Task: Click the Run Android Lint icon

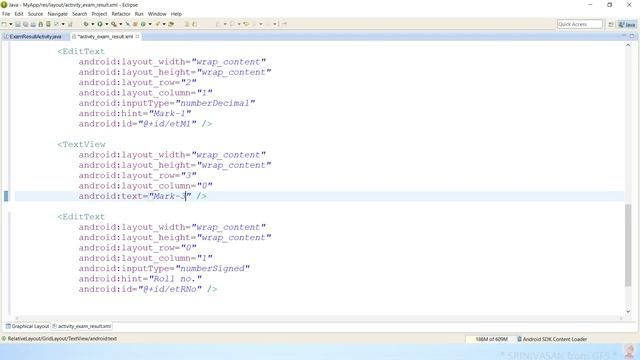Action: 56,24
